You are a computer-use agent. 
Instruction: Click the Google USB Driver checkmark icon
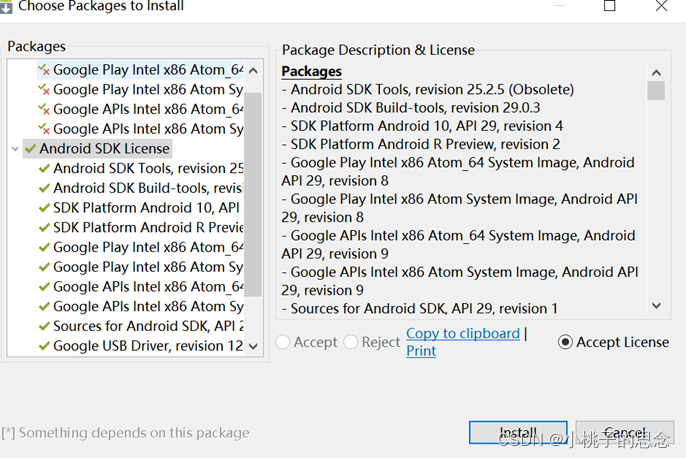[44, 346]
